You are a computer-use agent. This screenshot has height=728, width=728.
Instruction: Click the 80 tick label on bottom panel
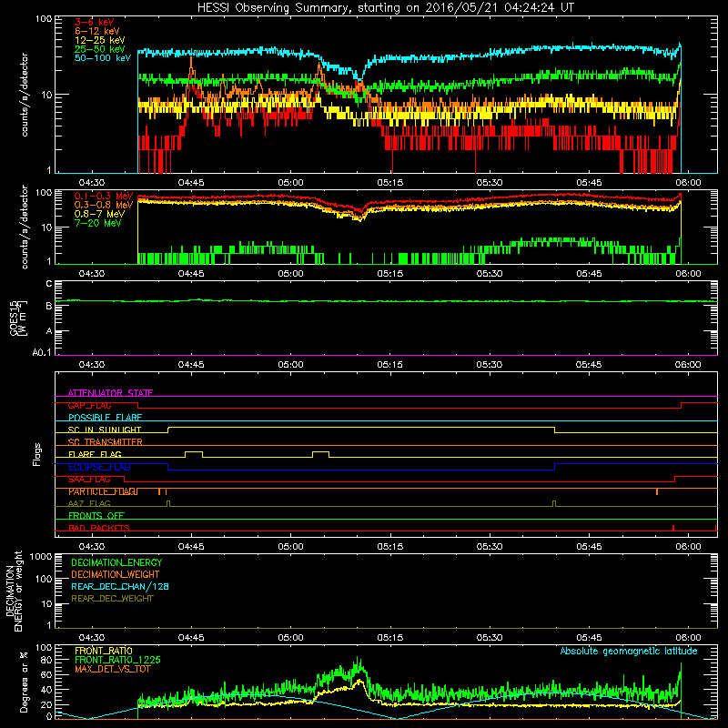tap(46, 660)
